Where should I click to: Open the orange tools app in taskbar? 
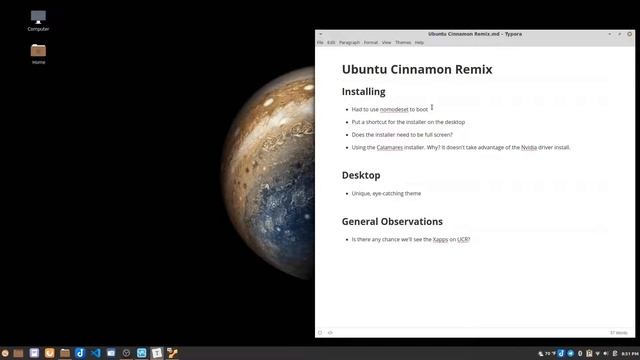(x=172, y=353)
